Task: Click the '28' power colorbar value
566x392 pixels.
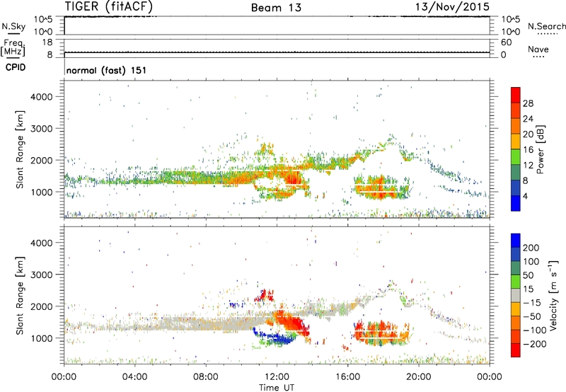Action: [x=528, y=103]
